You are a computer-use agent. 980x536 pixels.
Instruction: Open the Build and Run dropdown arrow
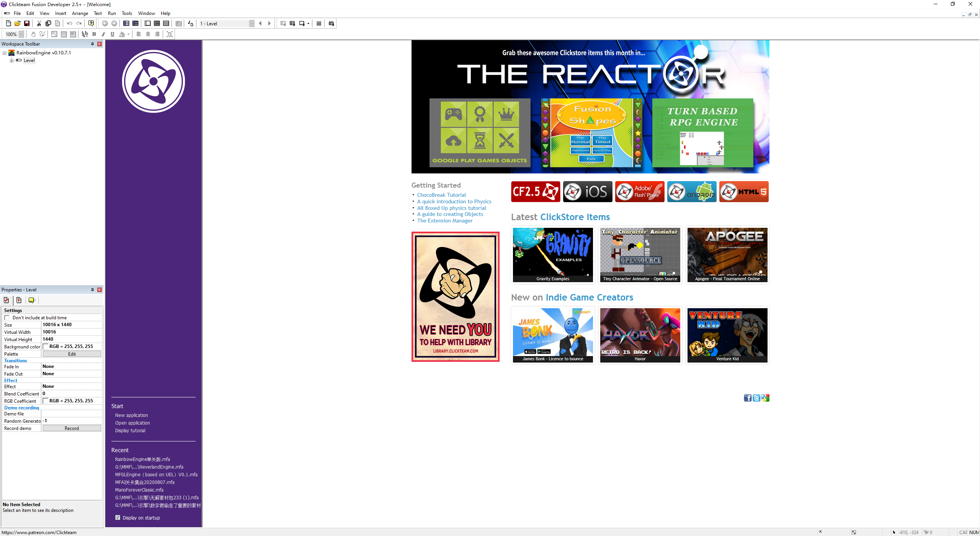click(308, 23)
